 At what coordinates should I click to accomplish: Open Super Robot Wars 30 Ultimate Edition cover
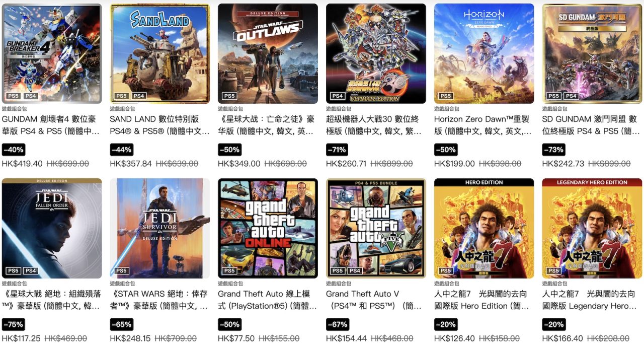[376, 54]
